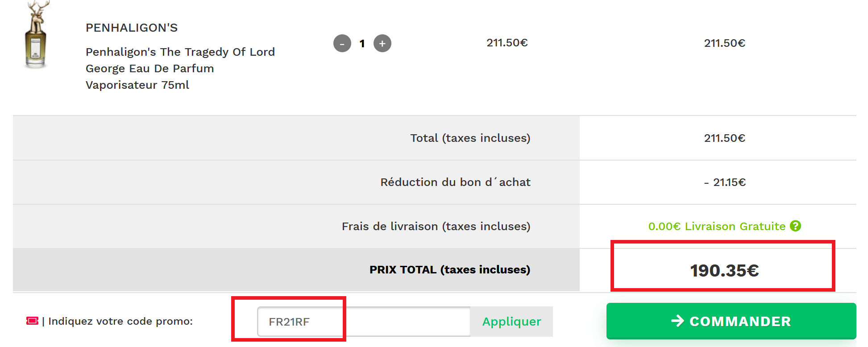Screen dimensions: 868x347
Task: Decrease quantity with the minus button
Action: click(342, 44)
